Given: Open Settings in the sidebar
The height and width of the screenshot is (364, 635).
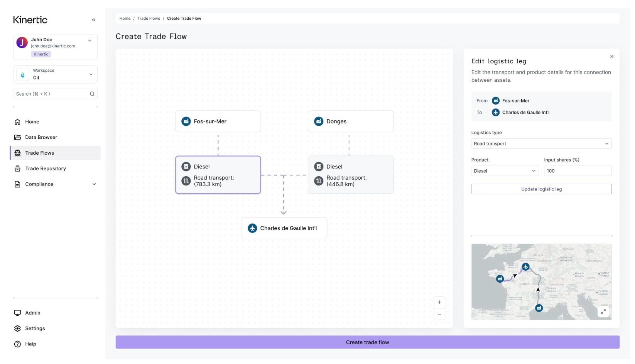Looking at the screenshot, I should pyautogui.click(x=55, y=329).
